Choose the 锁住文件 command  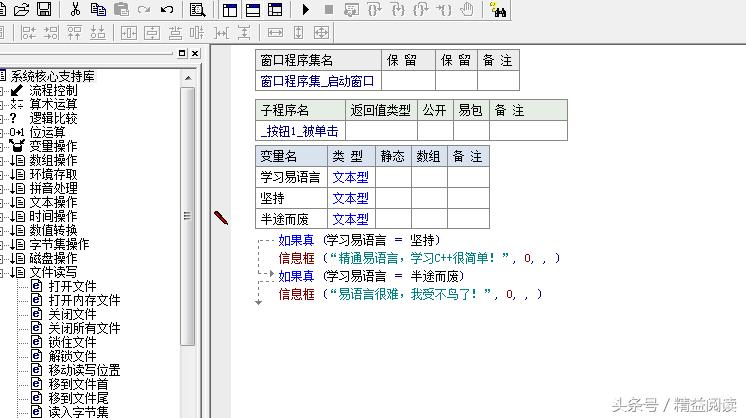(x=72, y=342)
